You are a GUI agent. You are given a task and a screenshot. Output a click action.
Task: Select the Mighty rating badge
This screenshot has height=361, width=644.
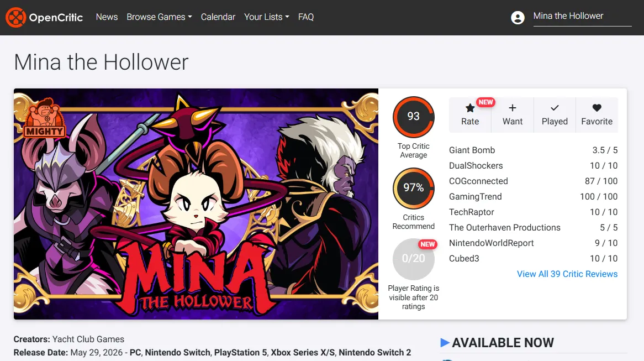coord(44,118)
